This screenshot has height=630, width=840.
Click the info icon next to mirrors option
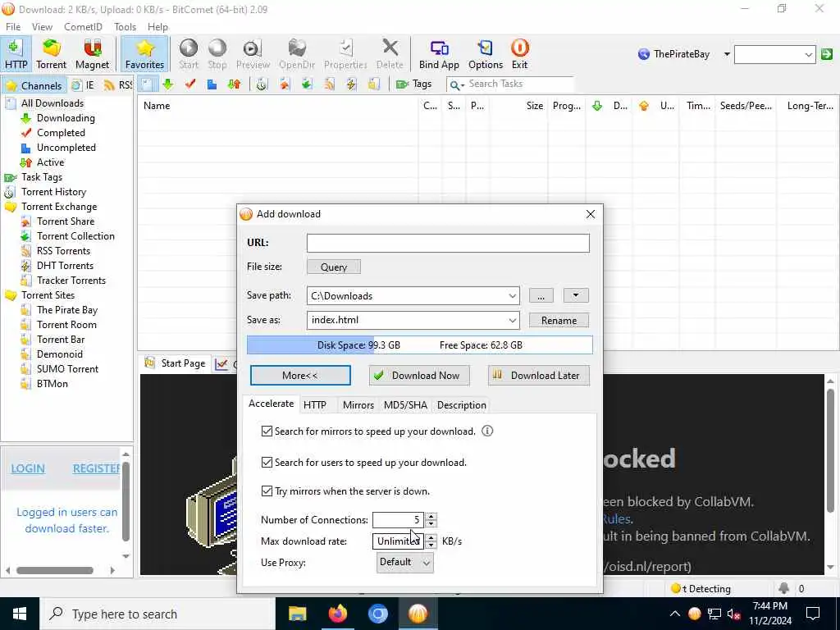pyautogui.click(x=487, y=431)
